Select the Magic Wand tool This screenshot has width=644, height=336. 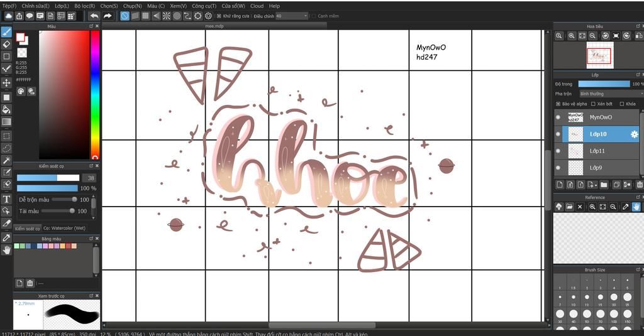(x=6, y=160)
